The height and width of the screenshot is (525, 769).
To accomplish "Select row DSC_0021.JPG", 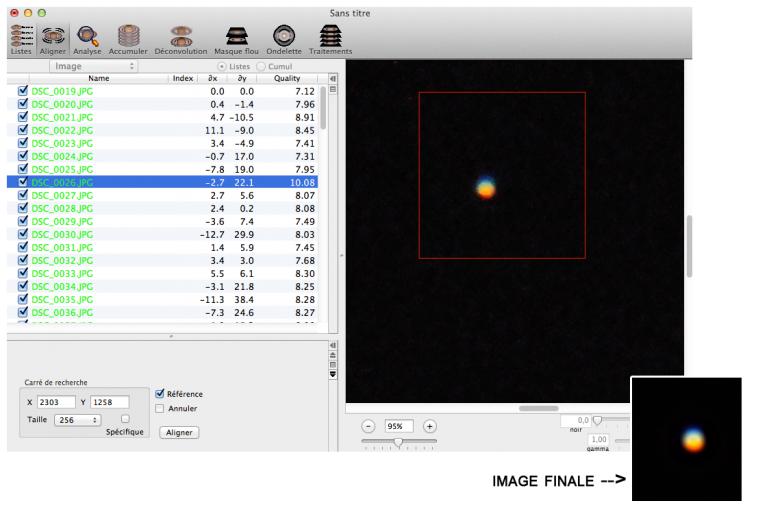I will coord(162,117).
